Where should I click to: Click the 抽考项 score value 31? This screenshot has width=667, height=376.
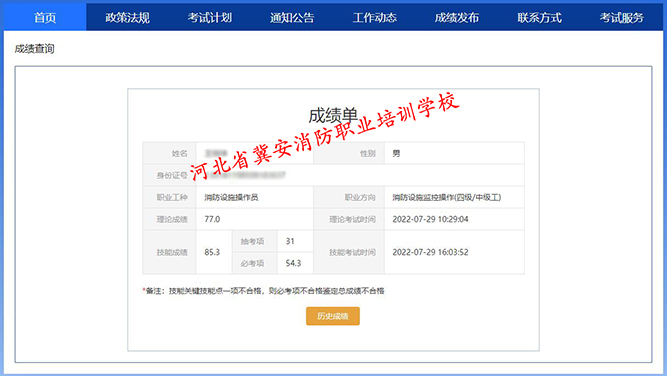290,241
